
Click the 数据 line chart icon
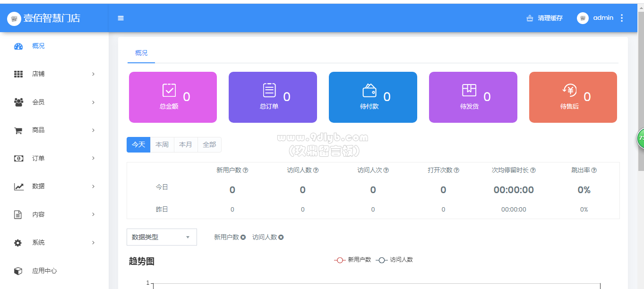point(18,187)
